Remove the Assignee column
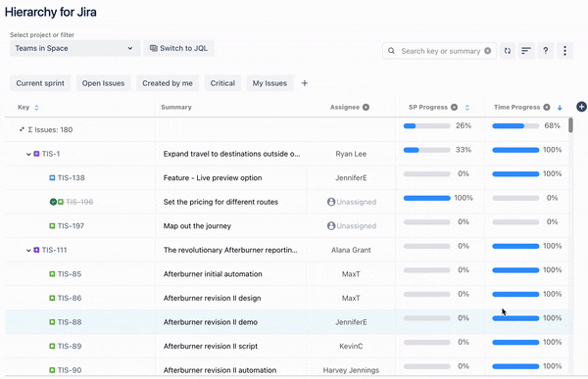Screen dimensions: 588x379 (366, 107)
